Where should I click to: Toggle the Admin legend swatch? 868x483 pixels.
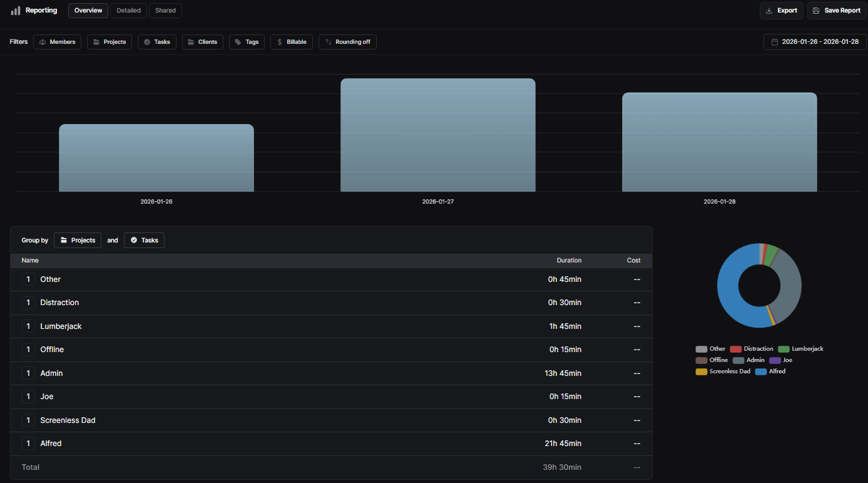tap(738, 360)
